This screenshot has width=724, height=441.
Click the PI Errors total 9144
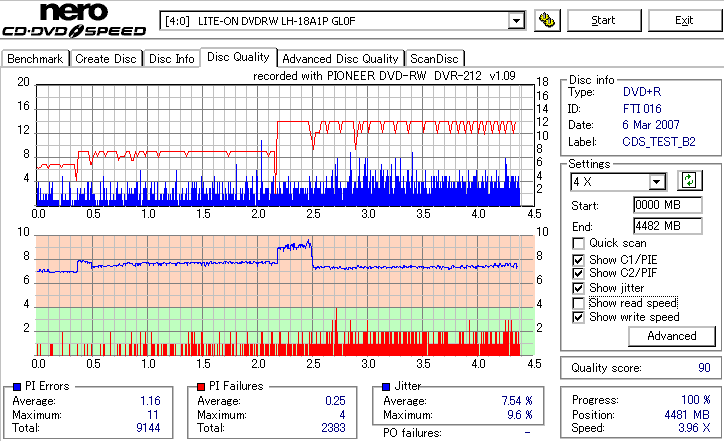148,428
